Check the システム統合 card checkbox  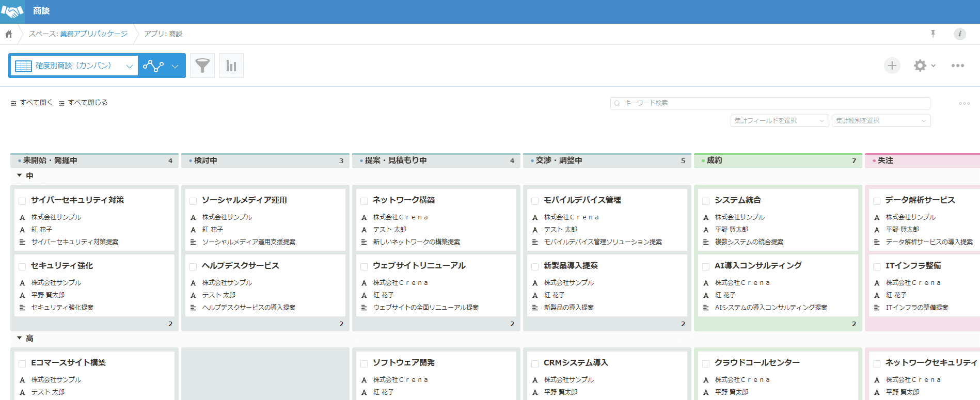point(706,201)
